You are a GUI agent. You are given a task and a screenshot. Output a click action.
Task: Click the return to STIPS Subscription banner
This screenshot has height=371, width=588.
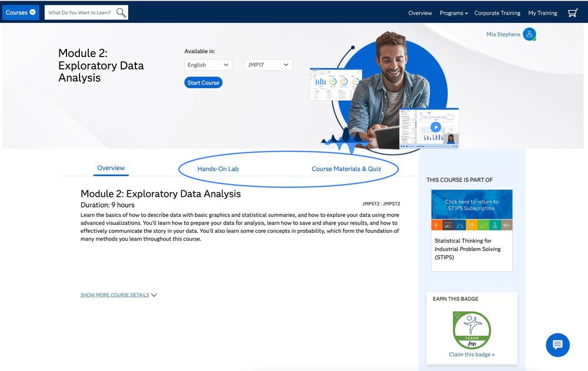tap(471, 205)
